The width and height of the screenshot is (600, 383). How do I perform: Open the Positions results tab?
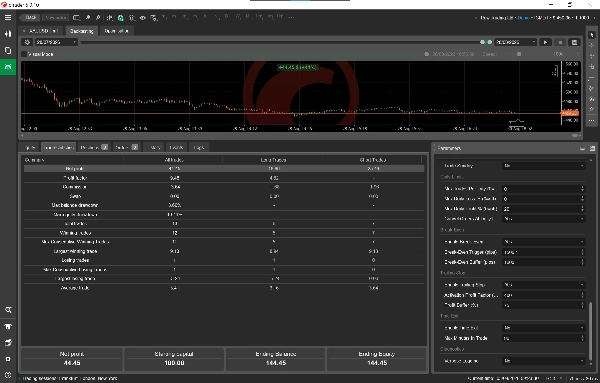tap(94, 147)
